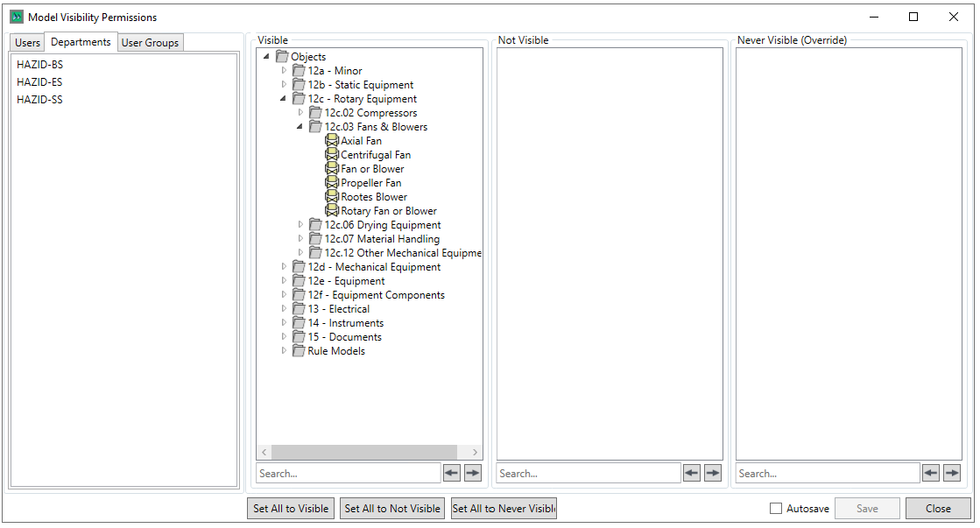Click the Rootes Blower object icon
This screenshot has width=980, height=528.
[332, 197]
